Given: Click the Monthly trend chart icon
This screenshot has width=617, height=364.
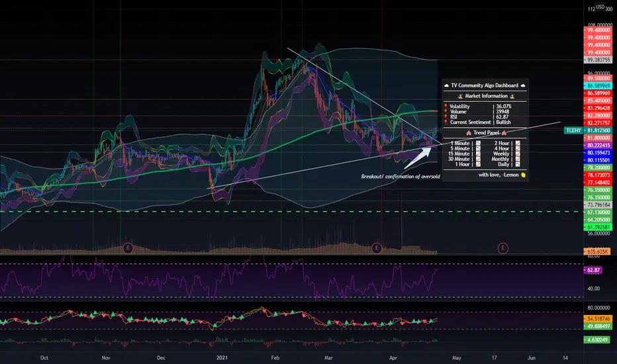Looking at the screenshot, I should (x=518, y=159).
